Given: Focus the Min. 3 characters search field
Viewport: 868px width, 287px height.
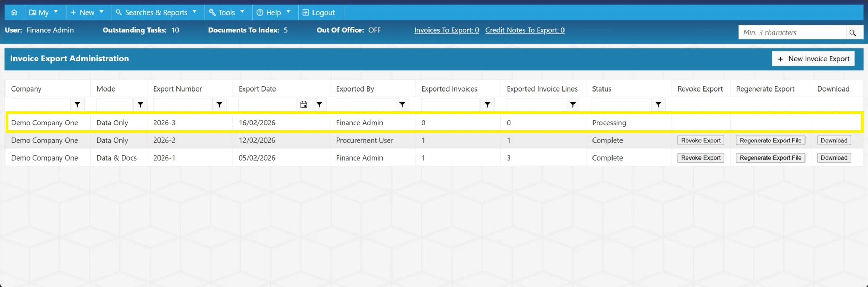Looking at the screenshot, I should (792, 32).
